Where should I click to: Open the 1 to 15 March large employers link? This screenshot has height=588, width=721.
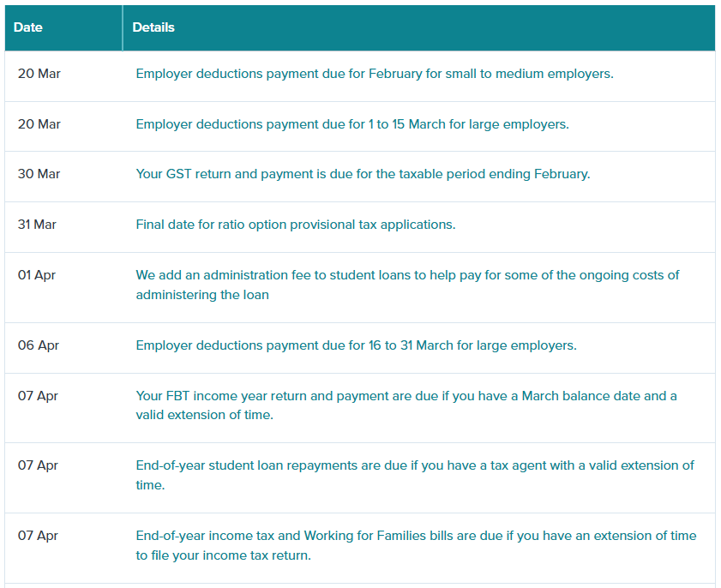click(x=351, y=124)
